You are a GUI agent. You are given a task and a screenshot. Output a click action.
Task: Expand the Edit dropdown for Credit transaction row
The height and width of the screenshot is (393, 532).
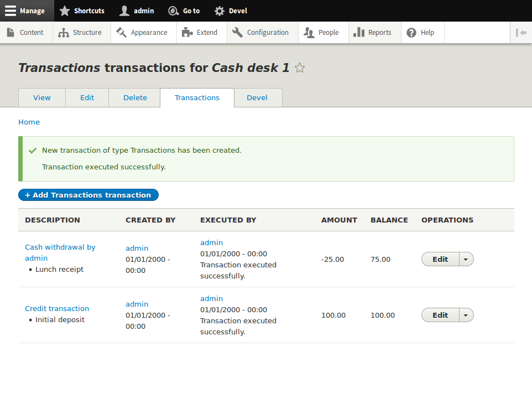(x=465, y=315)
